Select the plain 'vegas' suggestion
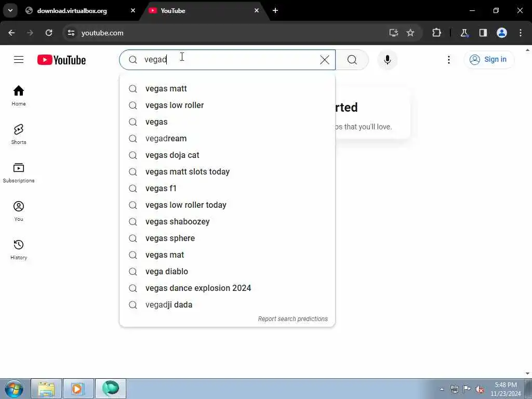This screenshot has width=532, height=399. (228, 122)
